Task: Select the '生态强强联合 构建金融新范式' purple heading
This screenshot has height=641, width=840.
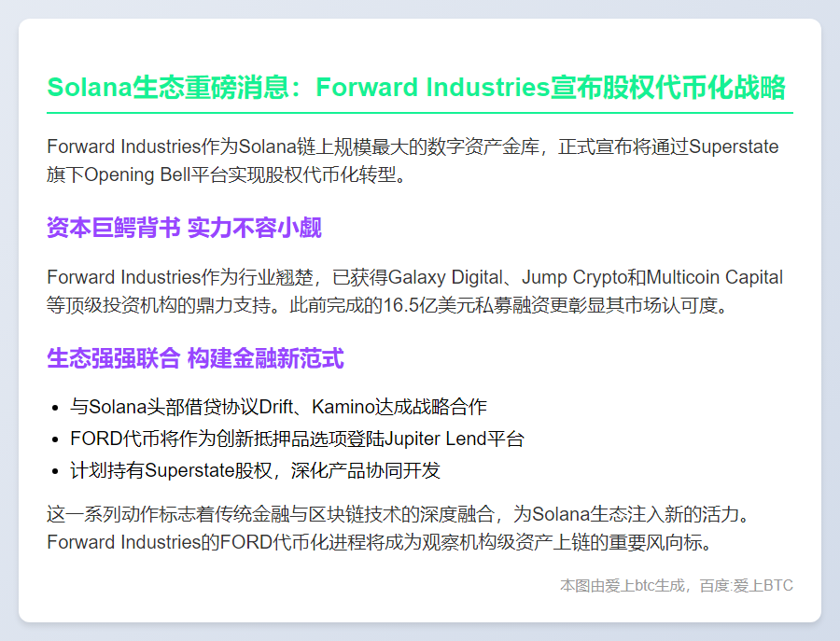Action: pos(195,357)
